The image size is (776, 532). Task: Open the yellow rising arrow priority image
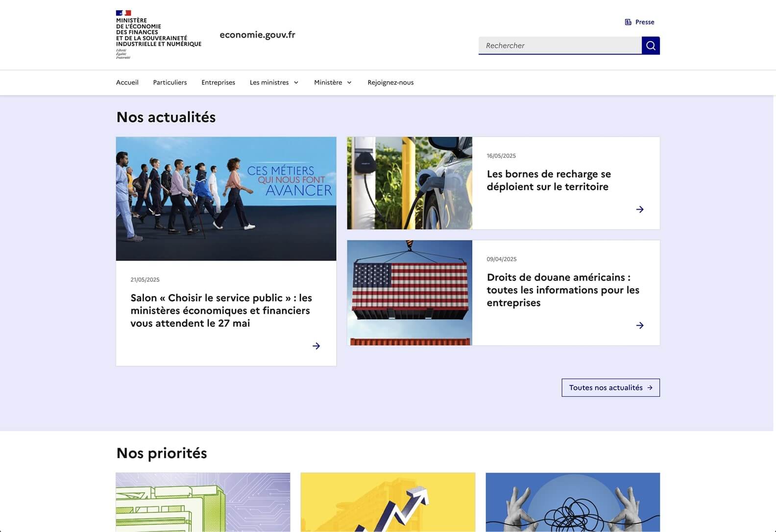[x=388, y=502]
